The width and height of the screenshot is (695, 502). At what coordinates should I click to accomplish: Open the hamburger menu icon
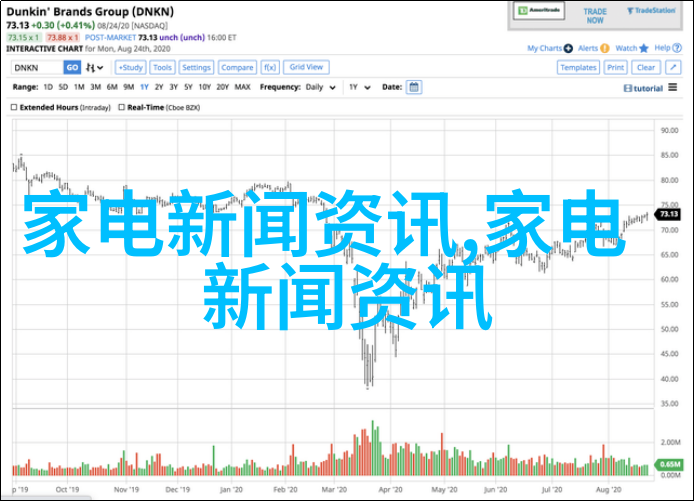(673, 87)
